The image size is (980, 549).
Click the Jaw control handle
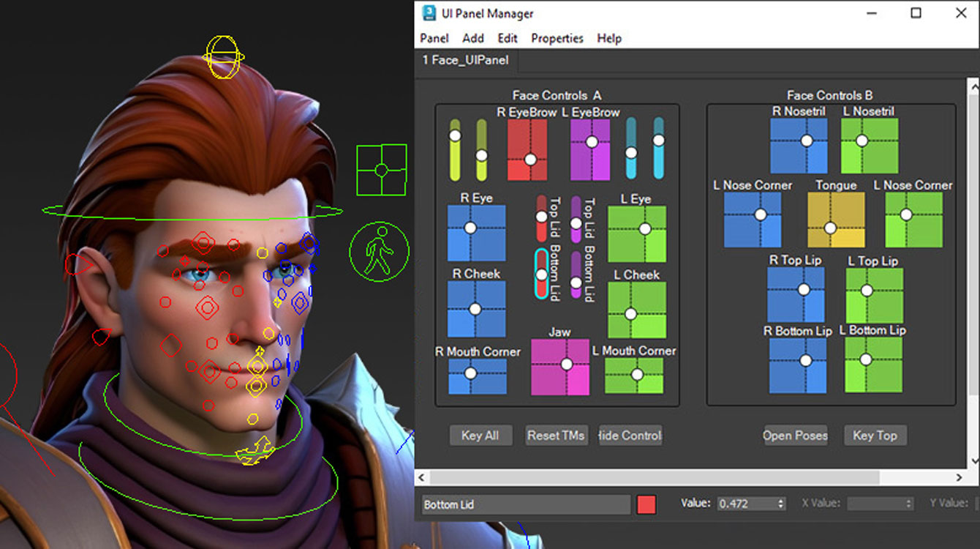point(567,364)
